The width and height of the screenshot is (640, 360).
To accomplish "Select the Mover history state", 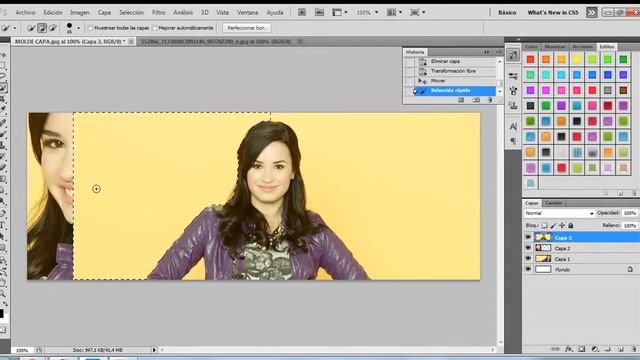I will coord(438,81).
